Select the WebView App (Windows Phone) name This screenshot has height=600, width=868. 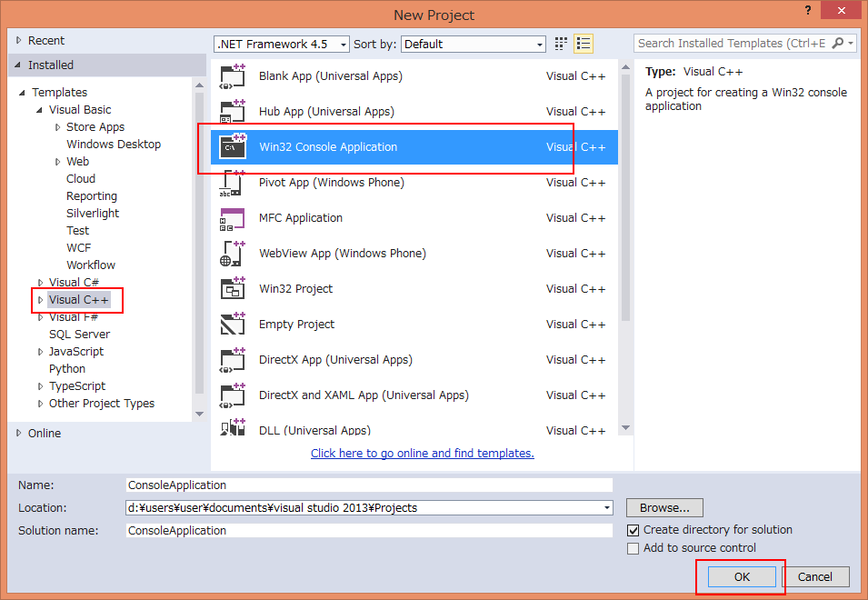[343, 254]
